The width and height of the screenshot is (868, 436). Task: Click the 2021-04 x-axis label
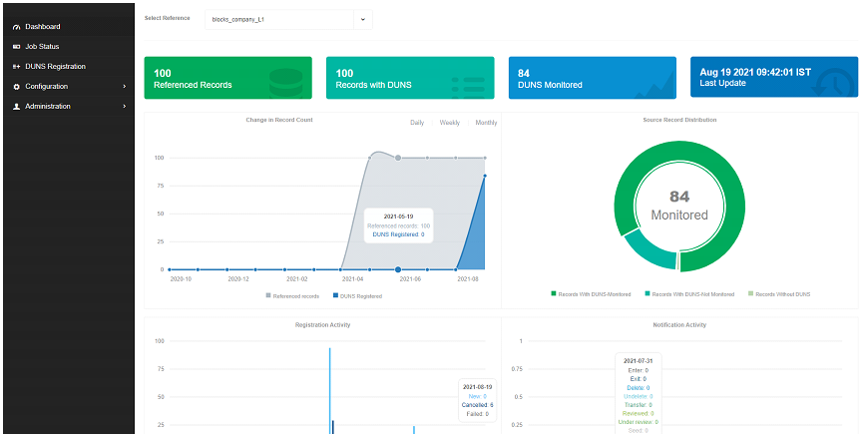point(352,279)
